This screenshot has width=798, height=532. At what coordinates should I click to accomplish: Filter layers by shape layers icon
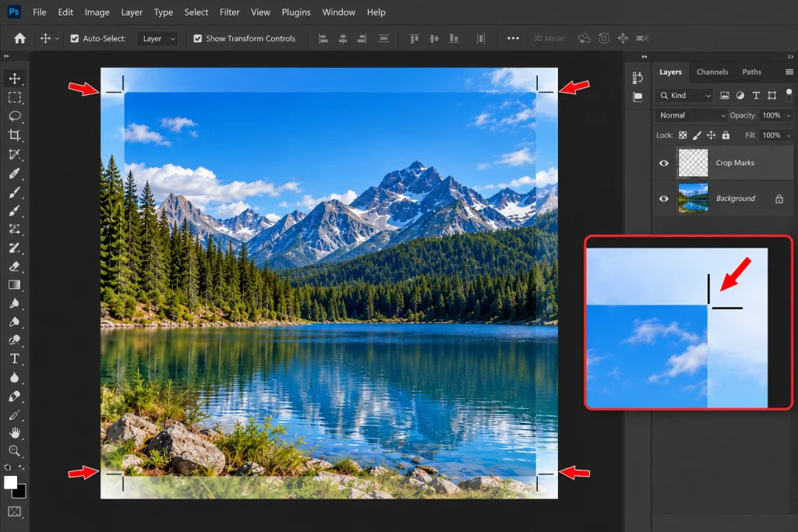pyautogui.click(x=772, y=95)
